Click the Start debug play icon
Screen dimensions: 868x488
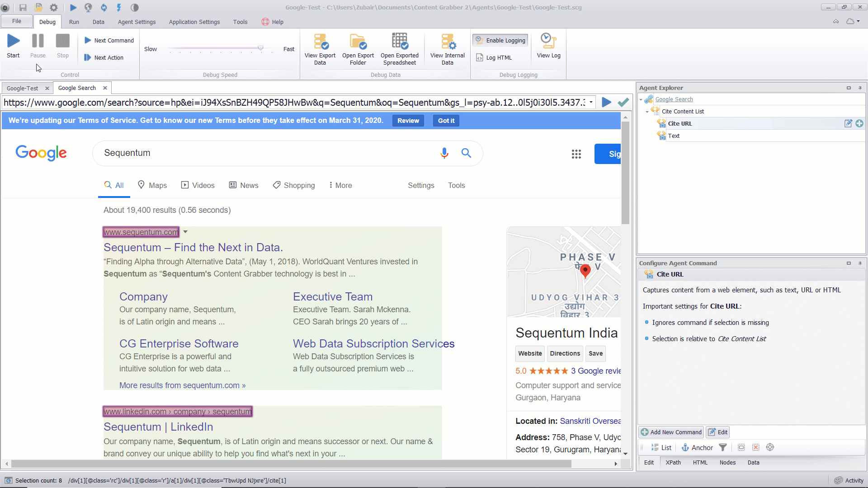(13, 41)
